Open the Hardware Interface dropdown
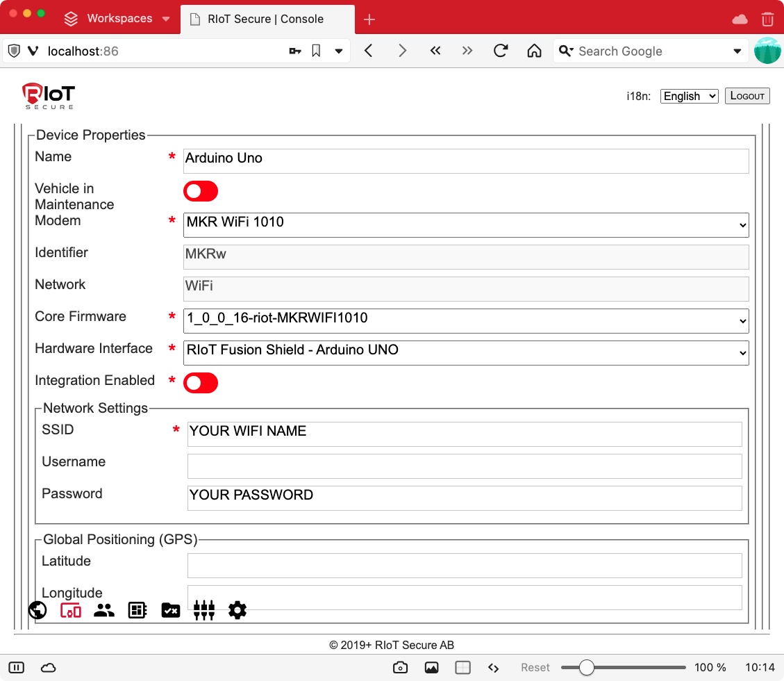The height and width of the screenshot is (681, 784). pos(466,352)
